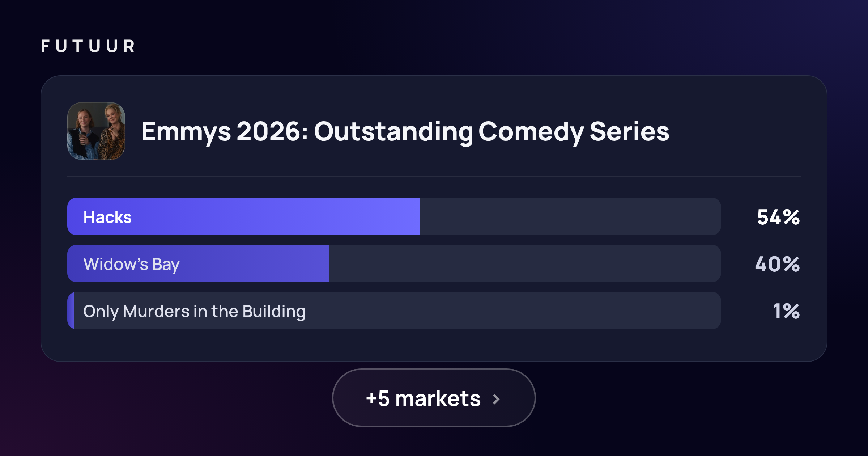868x456 pixels.
Task: Click the FUTUUR logo
Action: (x=88, y=46)
